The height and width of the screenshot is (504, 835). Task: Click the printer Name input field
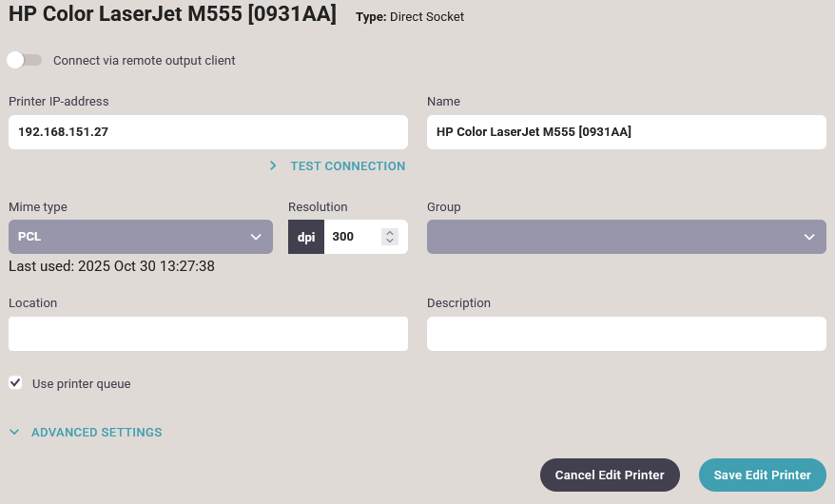pos(626,132)
